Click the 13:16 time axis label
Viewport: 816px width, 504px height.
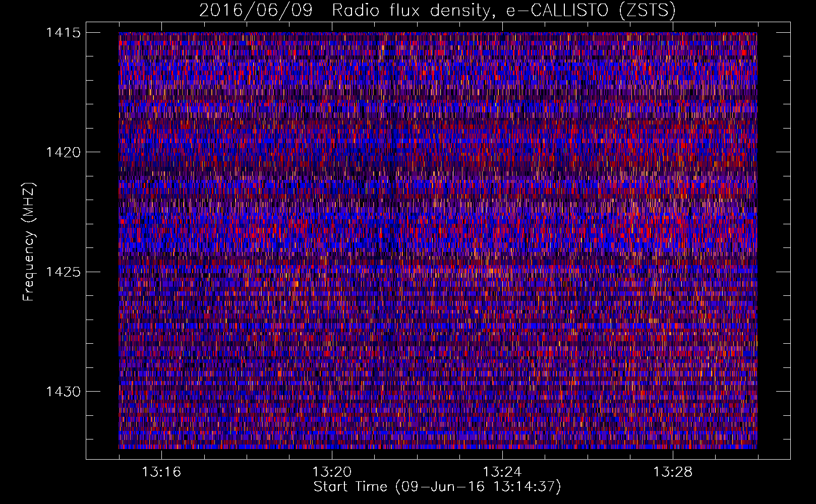coord(161,472)
